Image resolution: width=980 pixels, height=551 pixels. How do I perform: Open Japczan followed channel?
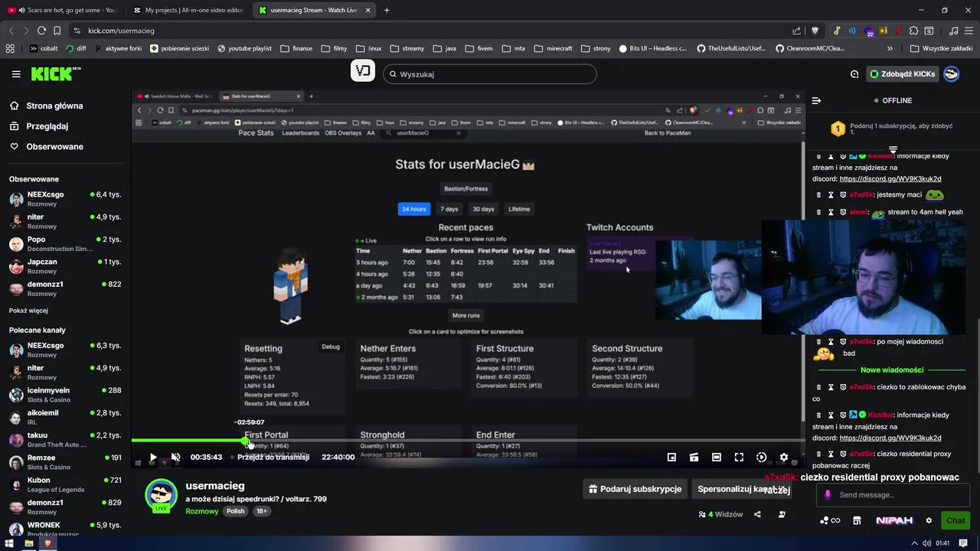tap(64, 266)
